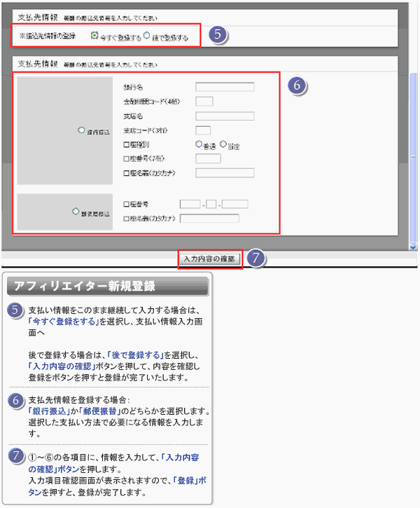Image resolution: width=420 pixels, height=508 pixels.
Task: Click the 銀行名 input field
Action: tap(225, 87)
